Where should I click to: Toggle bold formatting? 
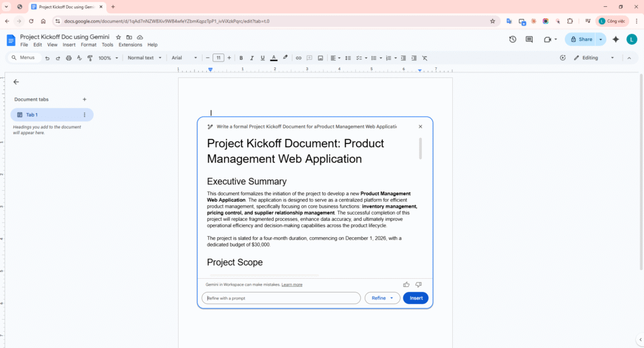241,58
